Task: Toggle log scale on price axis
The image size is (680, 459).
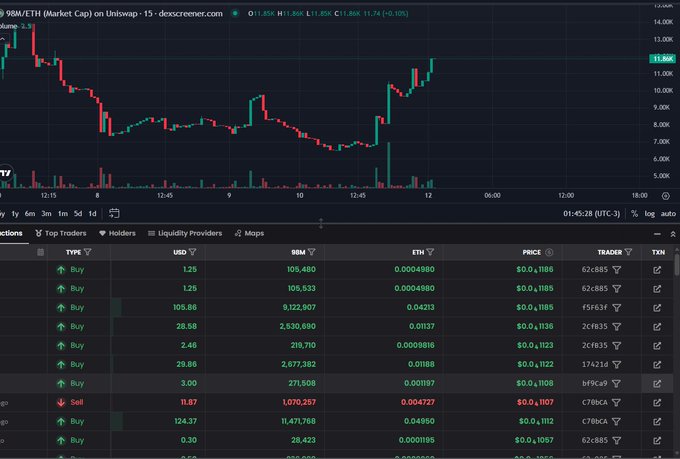Action: pyautogui.click(x=649, y=213)
